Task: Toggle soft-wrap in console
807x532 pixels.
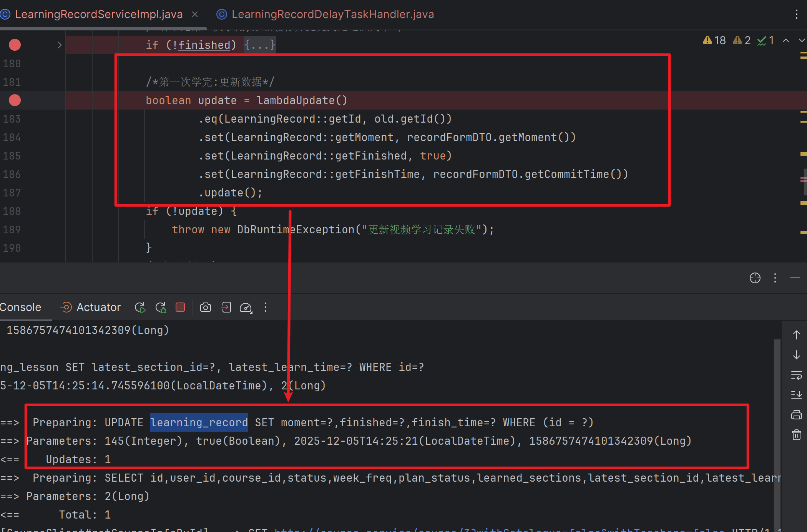Action: 797,375
